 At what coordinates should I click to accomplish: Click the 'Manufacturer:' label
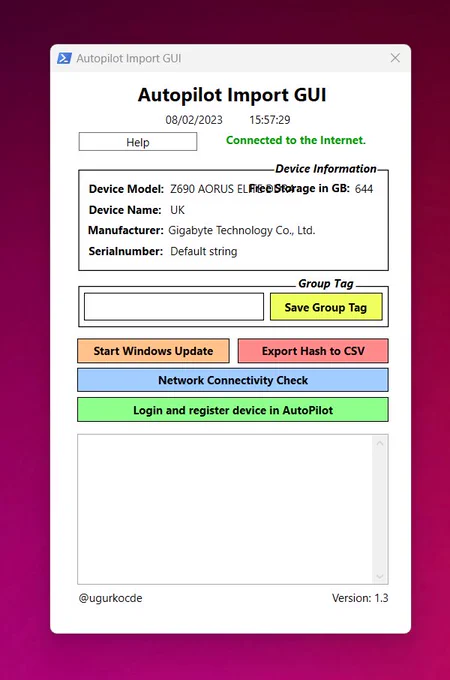pyautogui.click(x=126, y=230)
